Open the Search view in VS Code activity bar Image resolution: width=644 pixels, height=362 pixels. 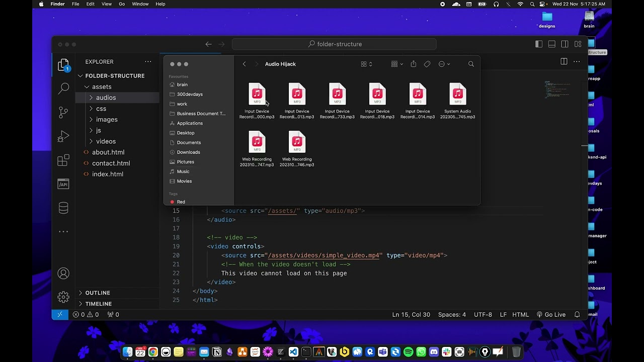pyautogui.click(x=63, y=88)
